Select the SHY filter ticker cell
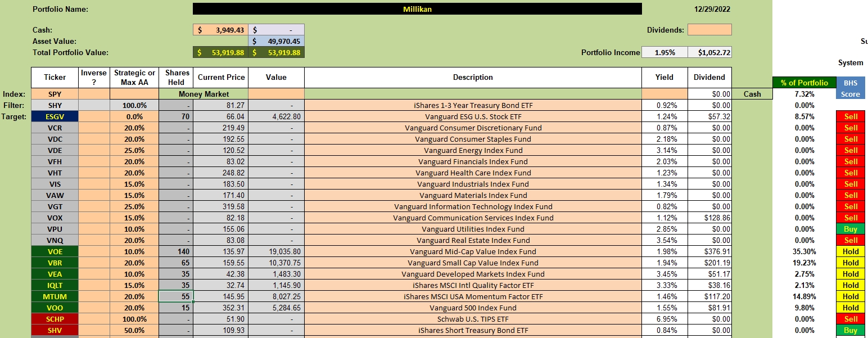Screen dimensions: 868x338 55,105
